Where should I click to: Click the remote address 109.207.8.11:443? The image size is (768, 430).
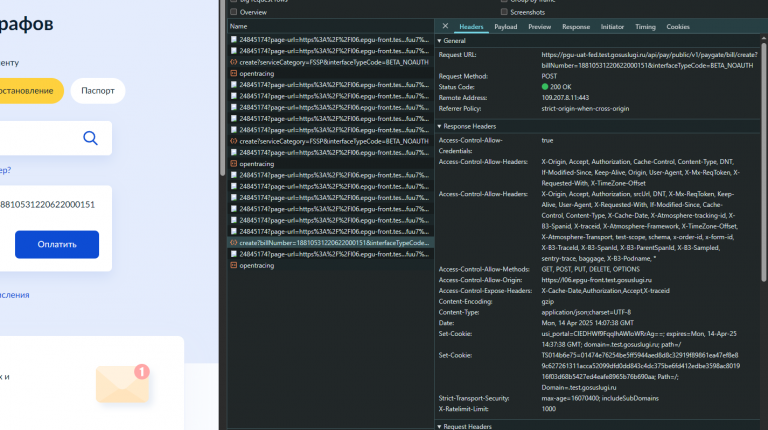click(x=565, y=98)
